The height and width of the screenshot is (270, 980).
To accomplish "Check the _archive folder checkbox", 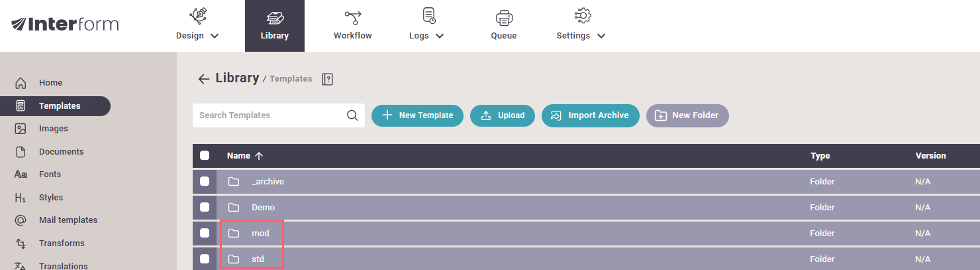I will tap(205, 182).
